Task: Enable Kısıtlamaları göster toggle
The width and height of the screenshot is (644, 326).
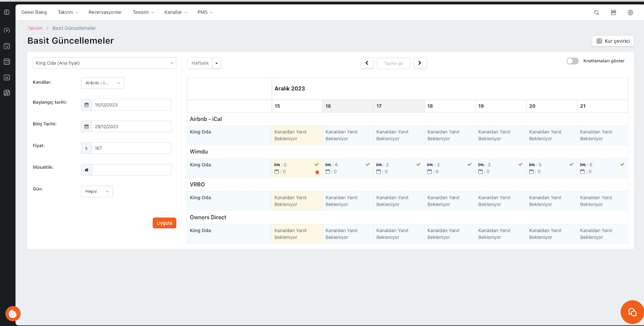Action: [572, 61]
